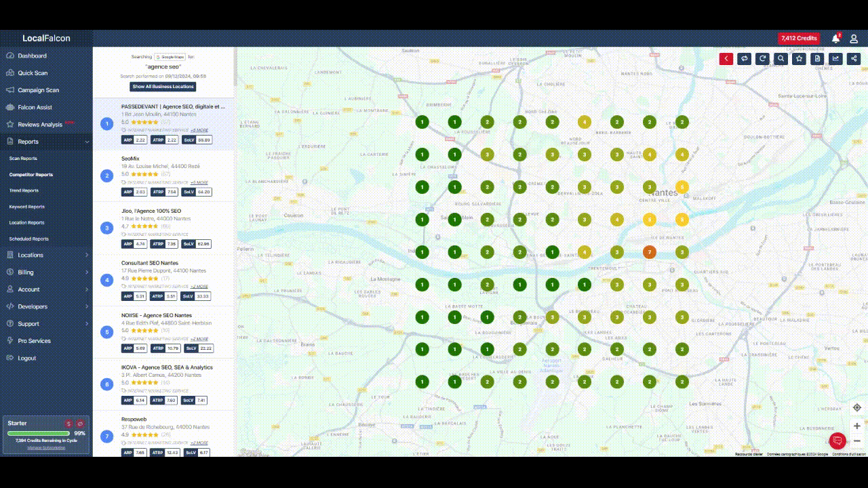Expand the Account sidebar section
The width and height of the screenshot is (868, 488).
tap(46, 289)
